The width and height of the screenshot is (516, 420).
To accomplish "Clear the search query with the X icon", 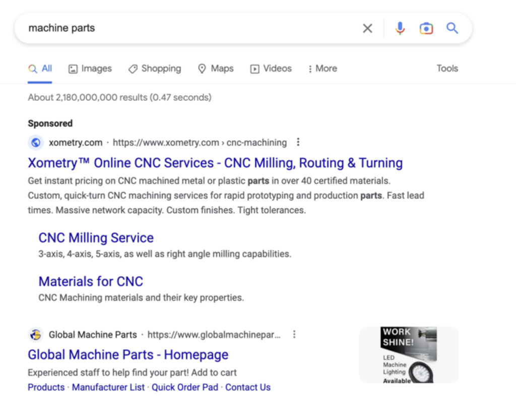I will (x=367, y=28).
